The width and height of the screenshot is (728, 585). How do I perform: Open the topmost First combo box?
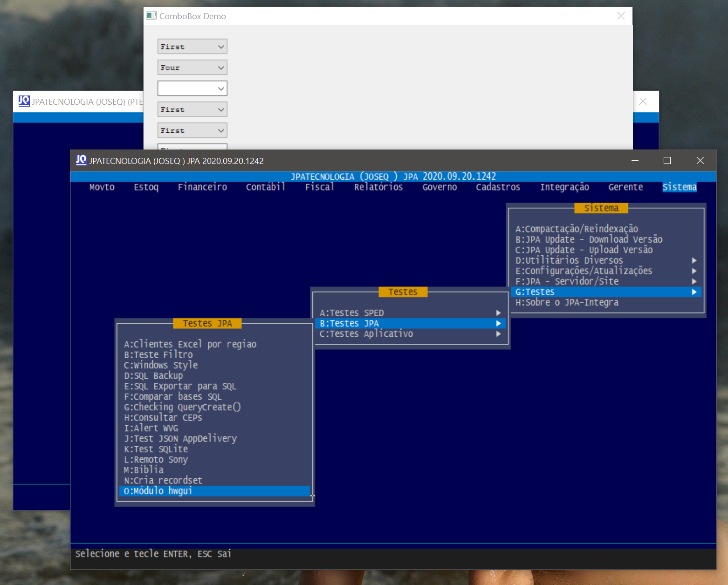coord(192,47)
